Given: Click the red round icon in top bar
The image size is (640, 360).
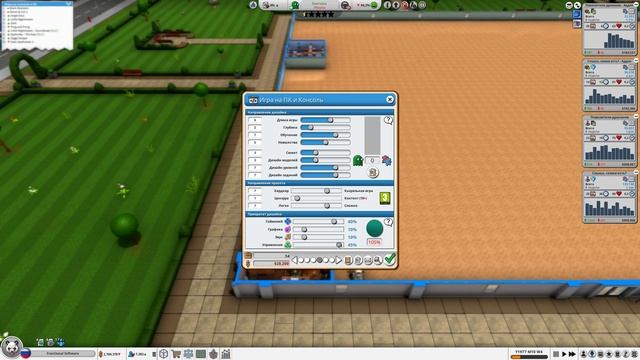Looking at the screenshot, I should click(404, 5).
